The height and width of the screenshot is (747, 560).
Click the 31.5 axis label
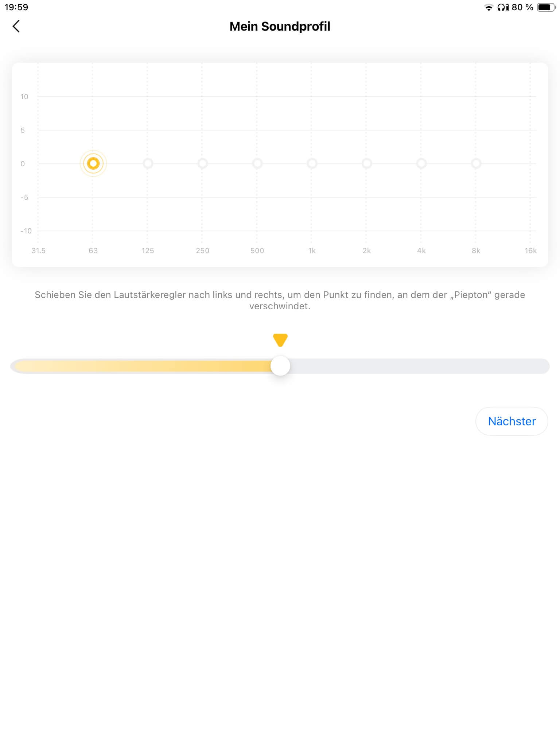tap(38, 251)
